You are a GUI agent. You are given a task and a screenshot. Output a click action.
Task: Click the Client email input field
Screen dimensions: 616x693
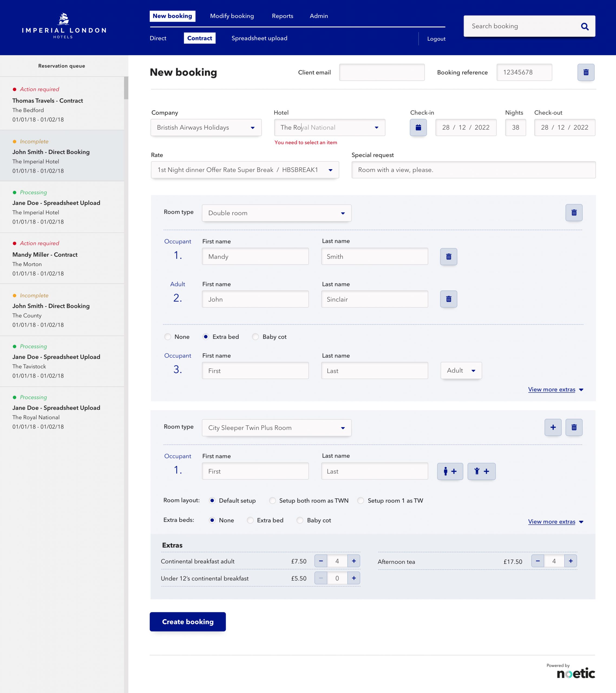(381, 72)
